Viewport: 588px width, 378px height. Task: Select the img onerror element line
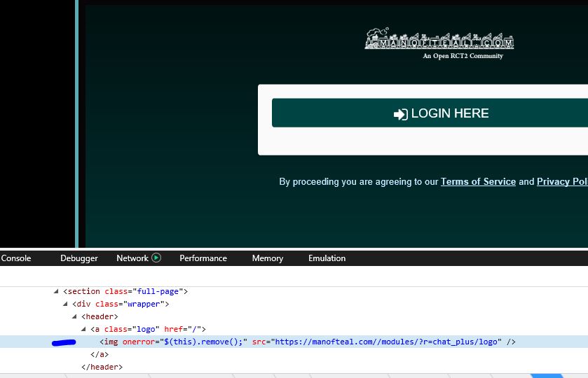(294, 342)
